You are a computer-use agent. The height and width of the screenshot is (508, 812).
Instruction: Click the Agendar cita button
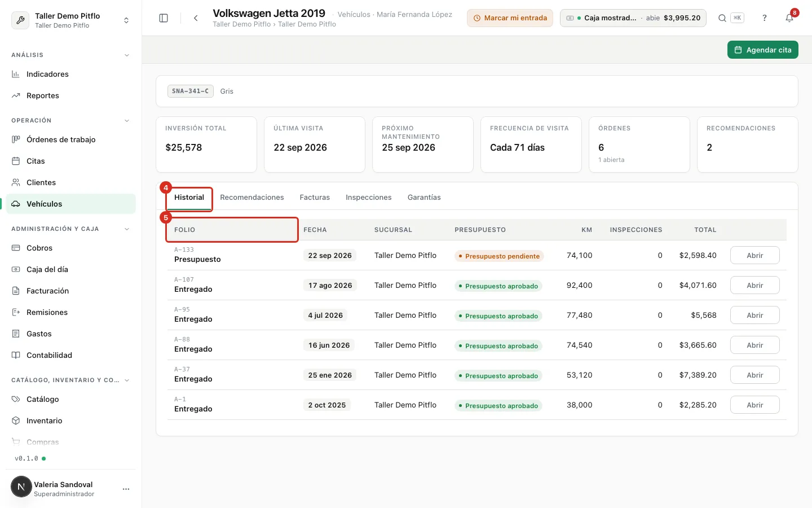pos(763,50)
